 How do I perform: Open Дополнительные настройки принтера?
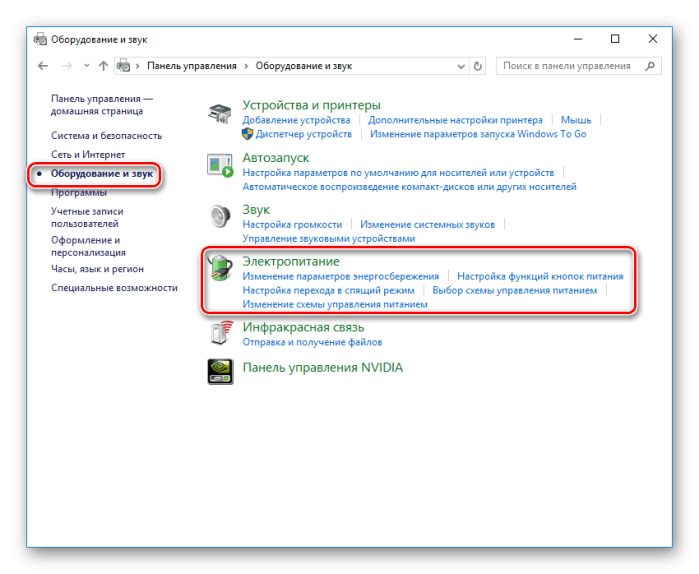(455, 120)
